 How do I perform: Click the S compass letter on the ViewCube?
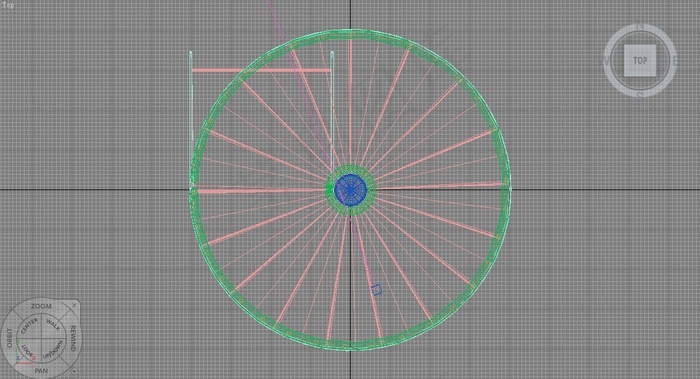coord(640,96)
